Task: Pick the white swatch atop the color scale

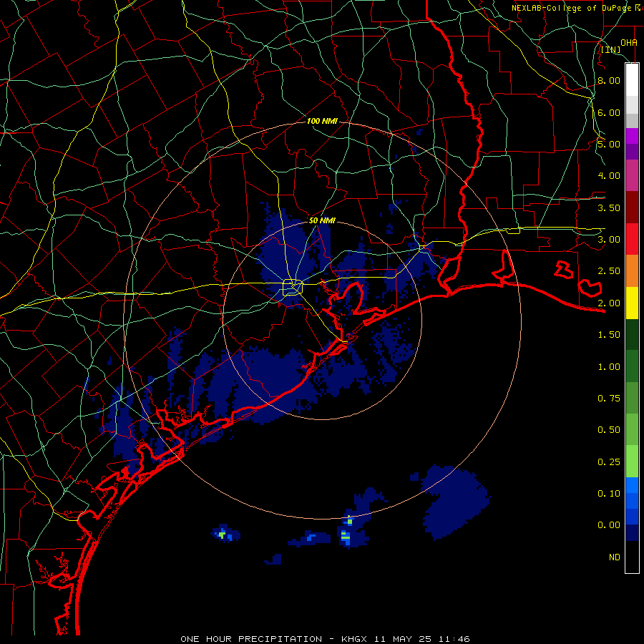Action: coord(632,79)
